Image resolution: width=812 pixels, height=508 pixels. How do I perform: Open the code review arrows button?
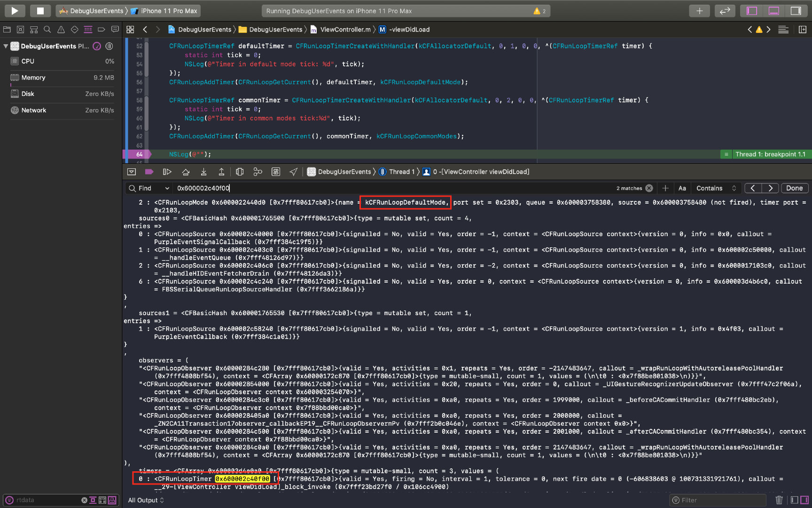pyautogui.click(x=725, y=11)
